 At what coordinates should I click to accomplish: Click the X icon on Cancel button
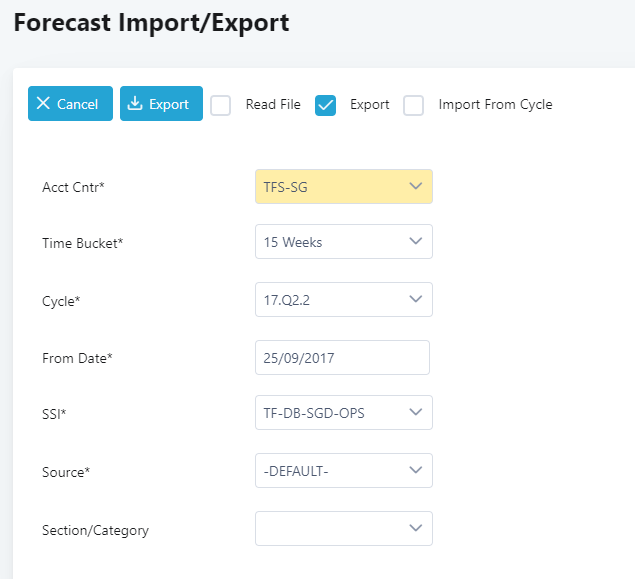click(x=43, y=104)
